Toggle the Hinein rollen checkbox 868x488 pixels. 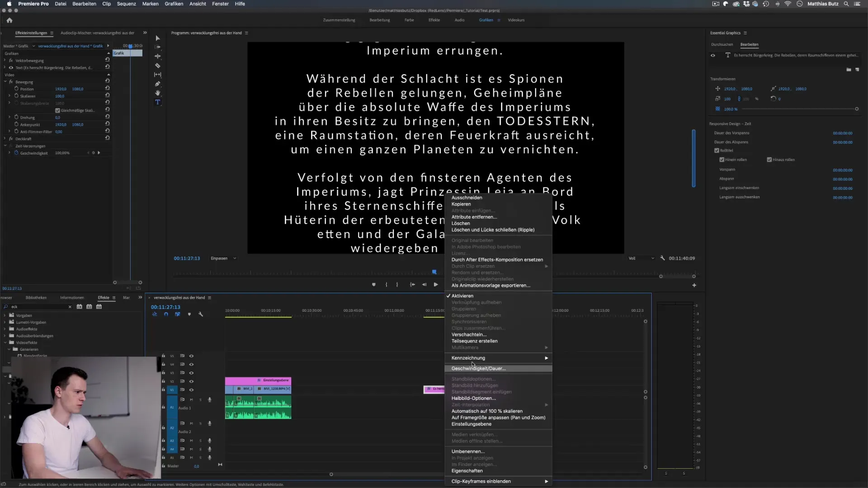click(722, 160)
